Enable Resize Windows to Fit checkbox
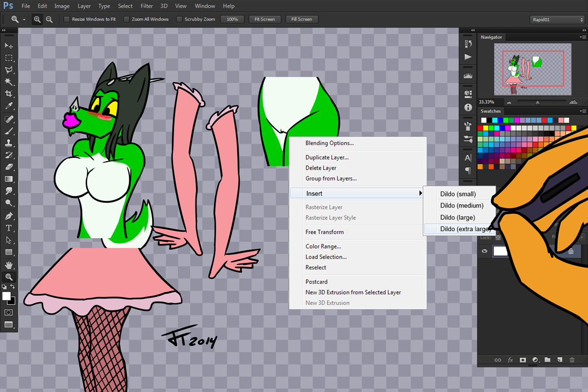This screenshot has height=392, width=588. [x=67, y=20]
